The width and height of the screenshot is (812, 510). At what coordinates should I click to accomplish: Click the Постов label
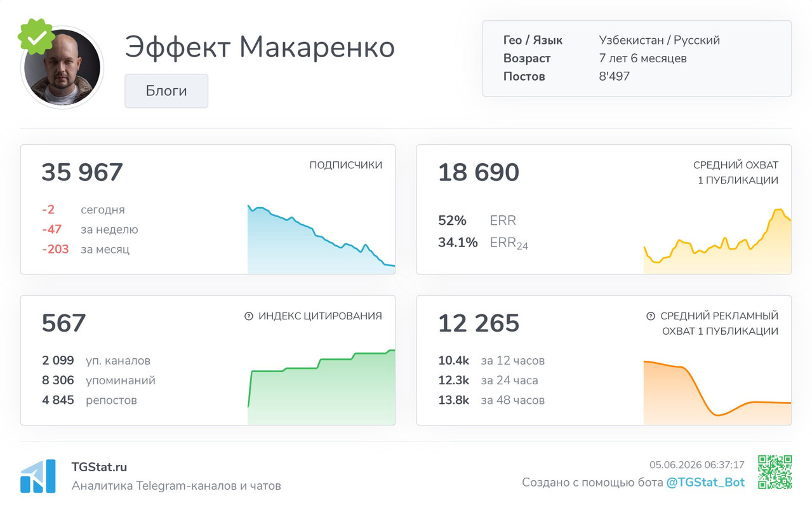click(x=524, y=76)
